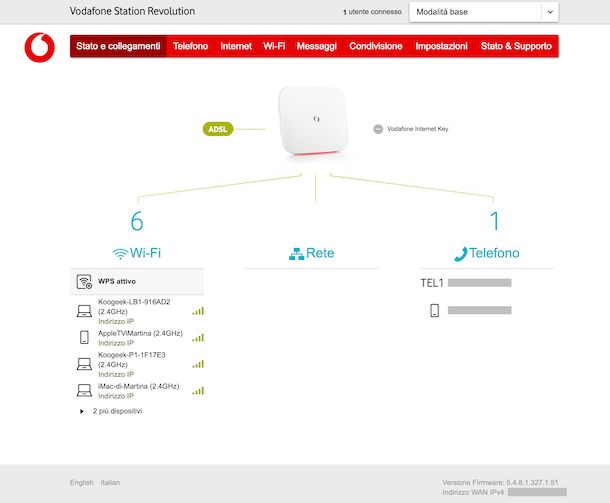Viewport: 610px width, 503px height.
Task: Click laptop icon for Koogeek-P1-1F17E3
Action: 84,364
